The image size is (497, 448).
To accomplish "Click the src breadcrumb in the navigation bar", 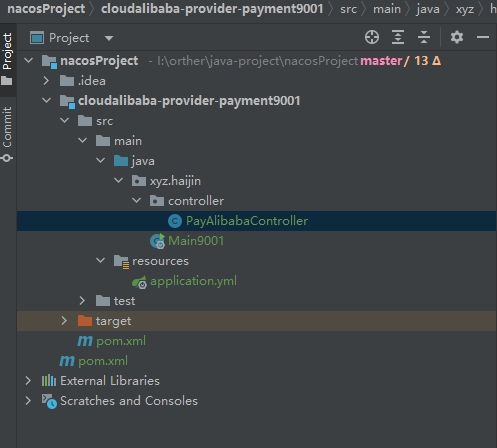I will (x=348, y=9).
